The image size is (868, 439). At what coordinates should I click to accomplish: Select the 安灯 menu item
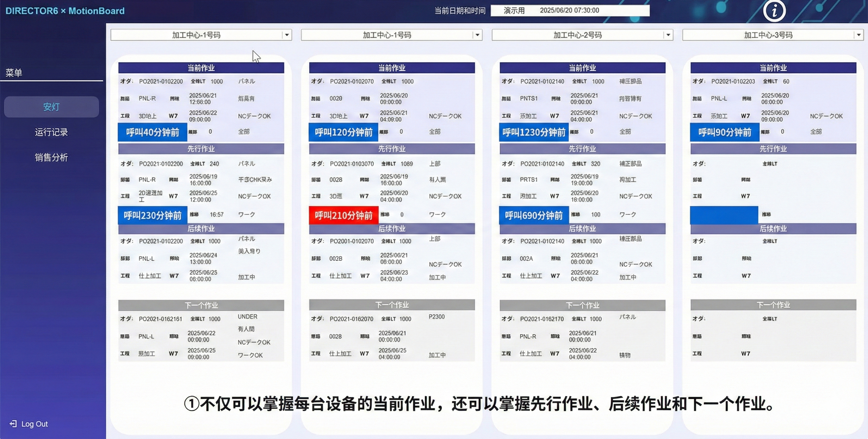[x=51, y=107]
